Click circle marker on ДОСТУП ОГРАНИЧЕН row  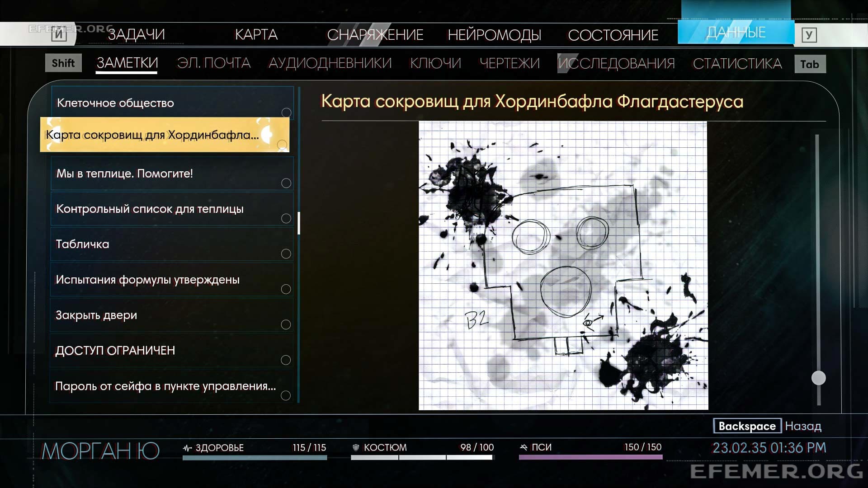pyautogui.click(x=286, y=360)
